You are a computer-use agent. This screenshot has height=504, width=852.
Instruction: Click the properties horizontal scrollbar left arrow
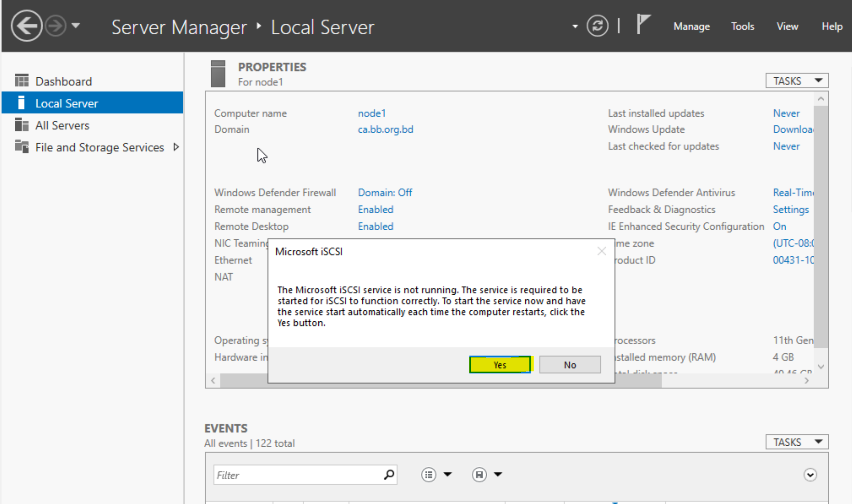tap(213, 380)
